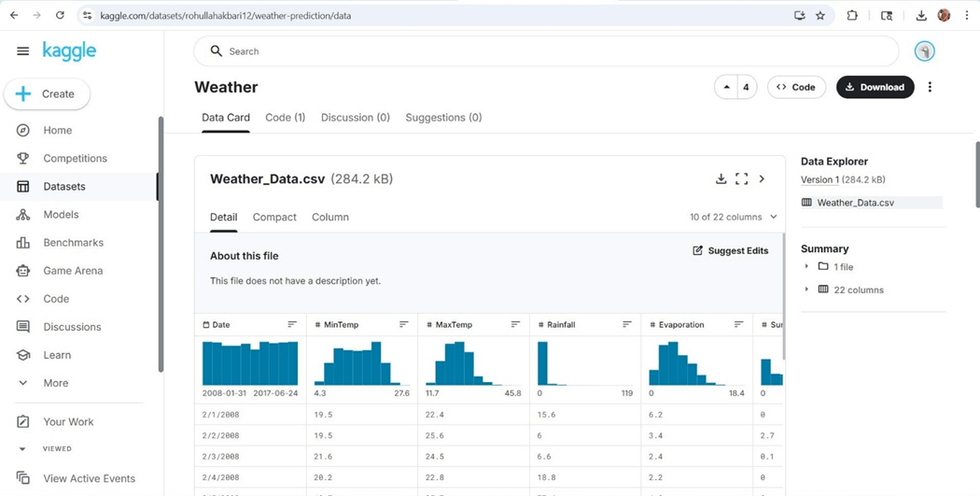Expand the More sidebar section
Screen dimensions: 980x496
[x=23, y=383]
